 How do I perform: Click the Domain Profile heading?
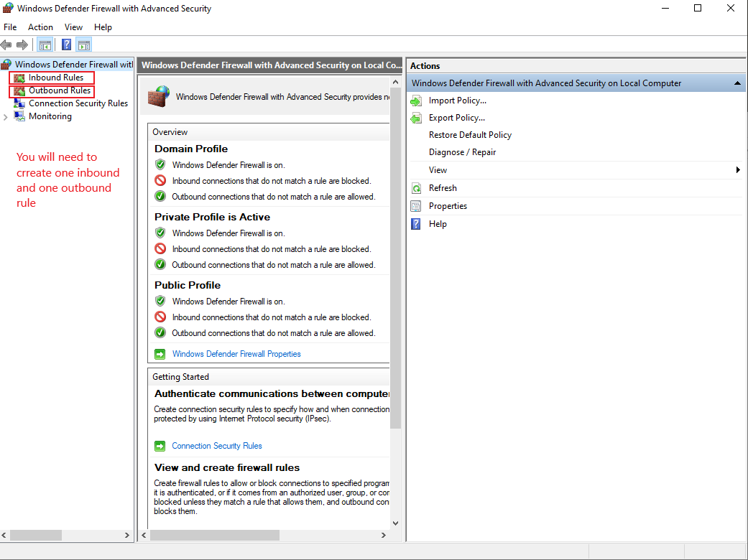(x=191, y=149)
